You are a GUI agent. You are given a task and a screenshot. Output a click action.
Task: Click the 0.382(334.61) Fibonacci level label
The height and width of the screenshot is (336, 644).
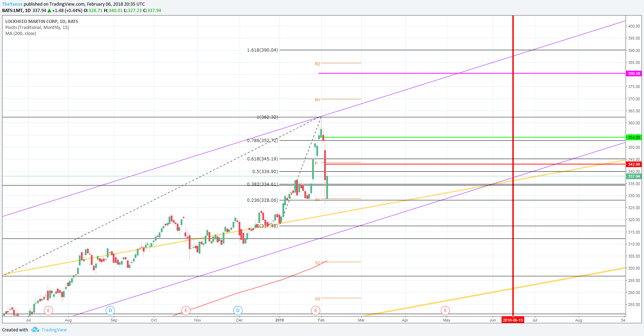[x=263, y=184]
